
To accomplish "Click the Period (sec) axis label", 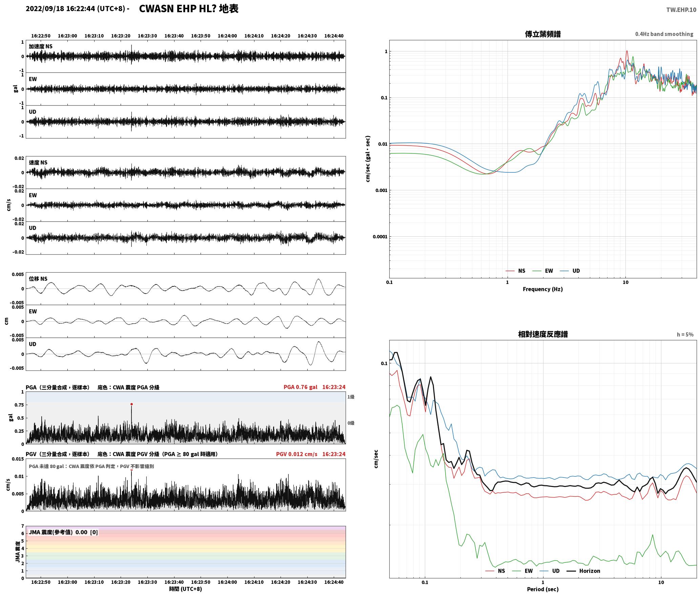I will [x=543, y=589].
